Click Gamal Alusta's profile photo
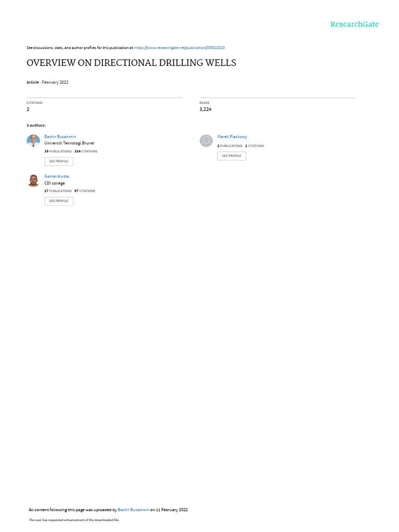This screenshot has width=399, height=532. point(33,180)
